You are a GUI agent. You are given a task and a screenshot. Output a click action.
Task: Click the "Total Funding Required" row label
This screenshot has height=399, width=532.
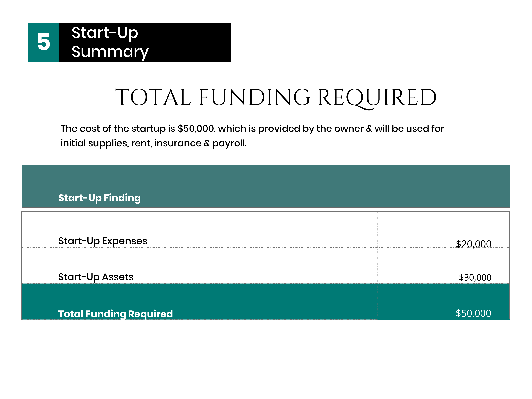point(115,314)
